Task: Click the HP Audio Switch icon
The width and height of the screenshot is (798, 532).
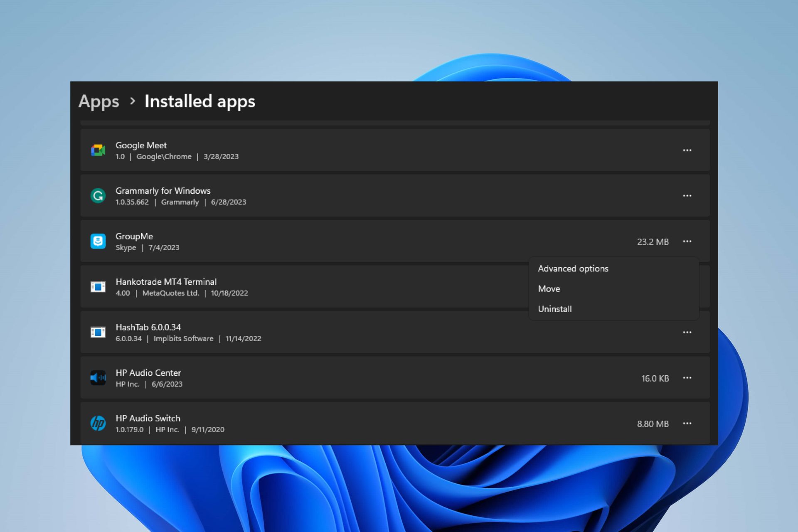Action: point(97,424)
